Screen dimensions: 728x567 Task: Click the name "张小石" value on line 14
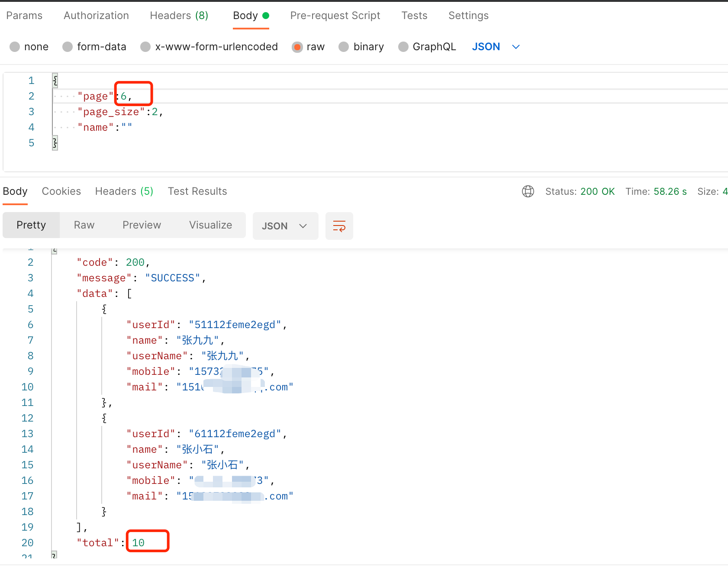(x=197, y=449)
